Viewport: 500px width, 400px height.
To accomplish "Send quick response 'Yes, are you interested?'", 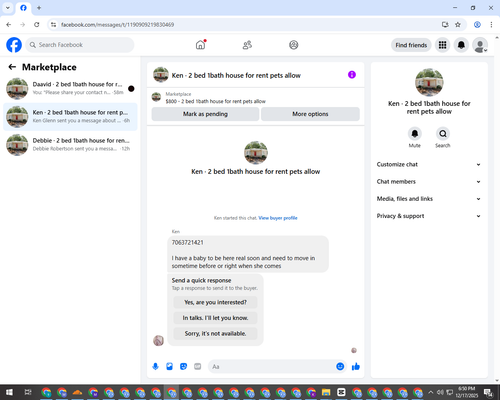I will point(215,302).
